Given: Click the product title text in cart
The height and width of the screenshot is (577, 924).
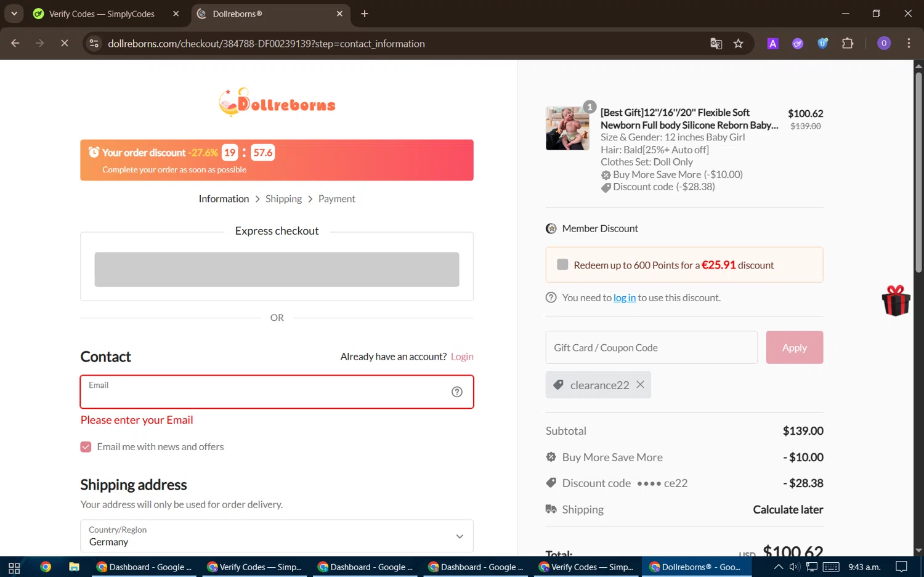Looking at the screenshot, I should pyautogui.click(x=689, y=119).
